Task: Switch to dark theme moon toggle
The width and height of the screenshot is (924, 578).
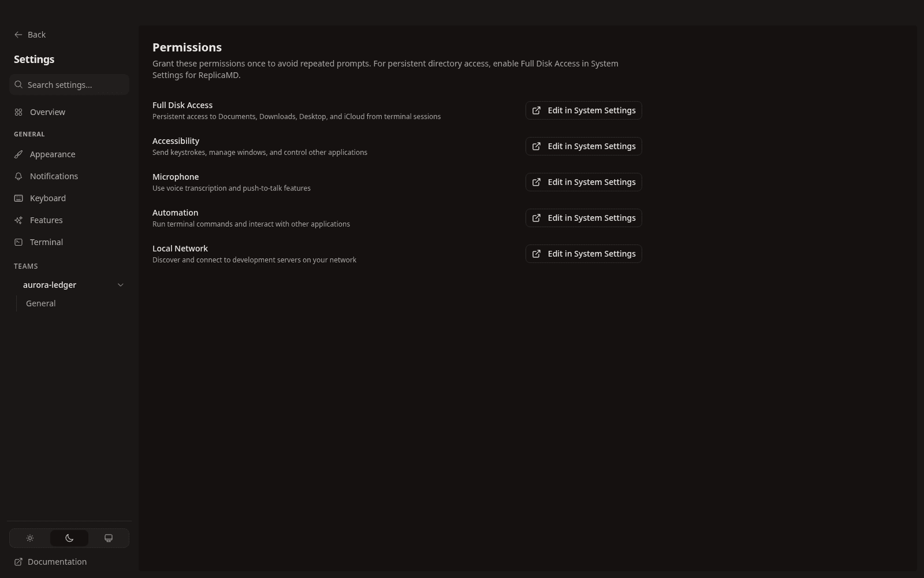Action: click(x=69, y=538)
